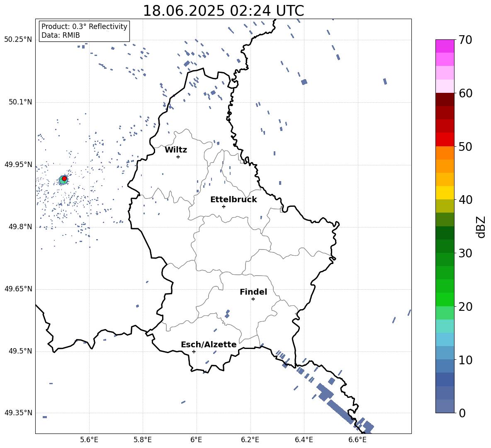Screen dimensions: 491x448
Task: Click the 49.95°N latitude label
Action: (18, 165)
